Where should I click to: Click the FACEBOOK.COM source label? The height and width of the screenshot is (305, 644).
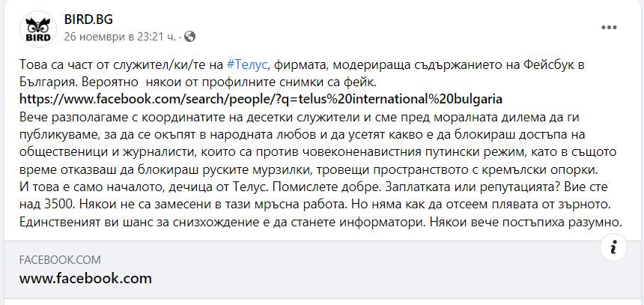pos(60,260)
